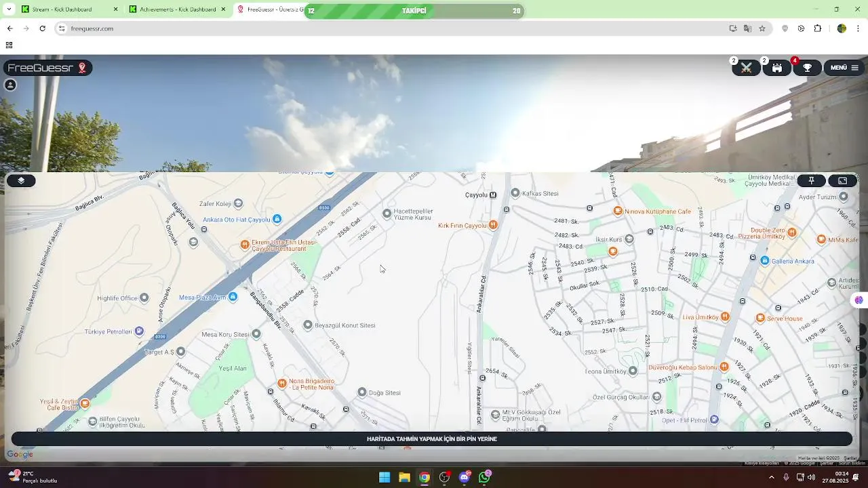This screenshot has height=488, width=868.
Task: Install app icon in address bar
Action: point(733,28)
